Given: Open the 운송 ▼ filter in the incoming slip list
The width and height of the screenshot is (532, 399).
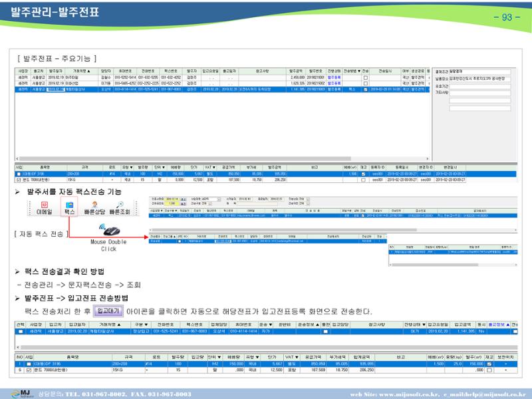Looking at the screenshot, I should (265, 325).
